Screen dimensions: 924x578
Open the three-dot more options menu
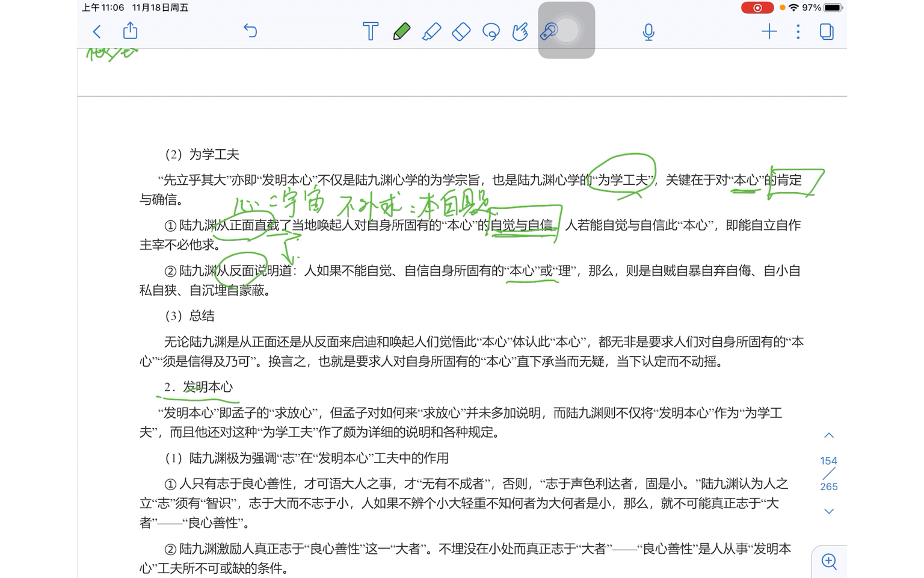click(798, 31)
